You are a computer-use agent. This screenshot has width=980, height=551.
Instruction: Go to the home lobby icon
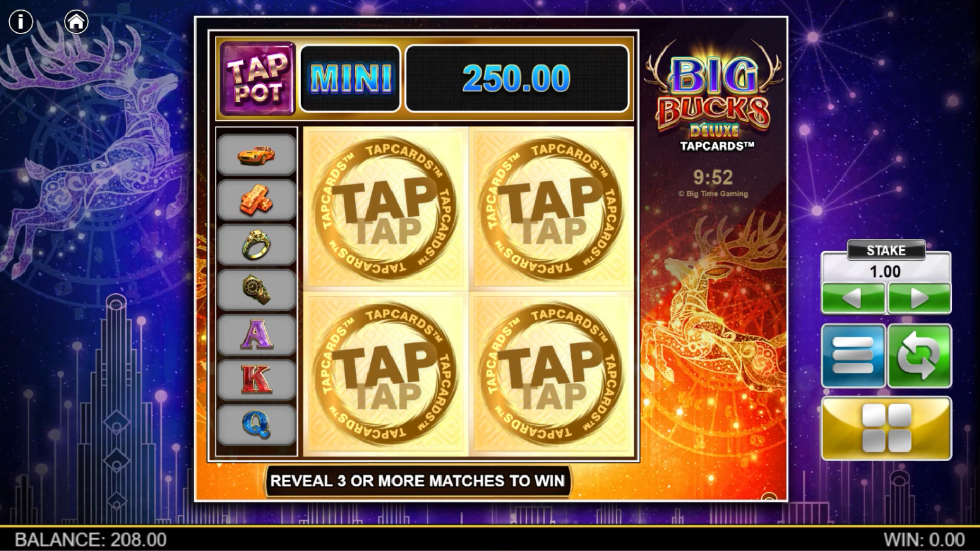pyautogui.click(x=77, y=22)
